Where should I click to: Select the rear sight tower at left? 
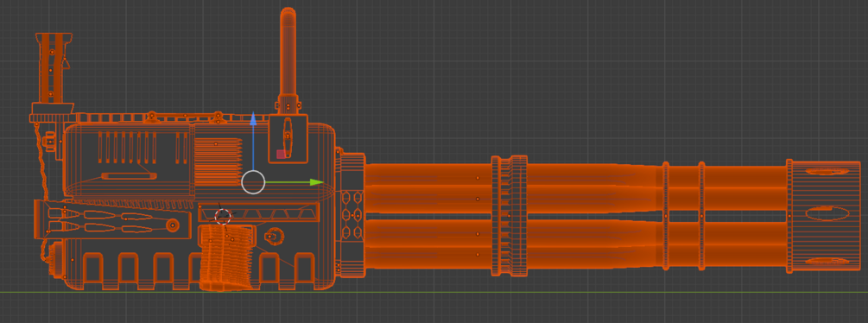pyautogui.click(x=54, y=69)
